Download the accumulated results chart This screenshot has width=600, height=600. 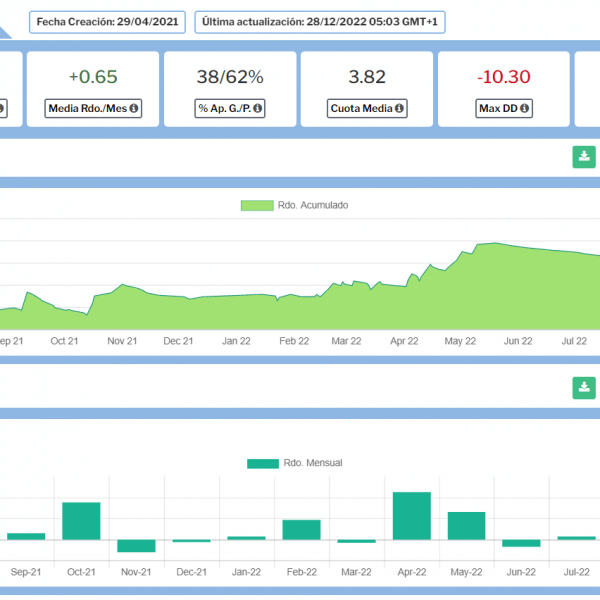pyautogui.click(x=584, y=157)
